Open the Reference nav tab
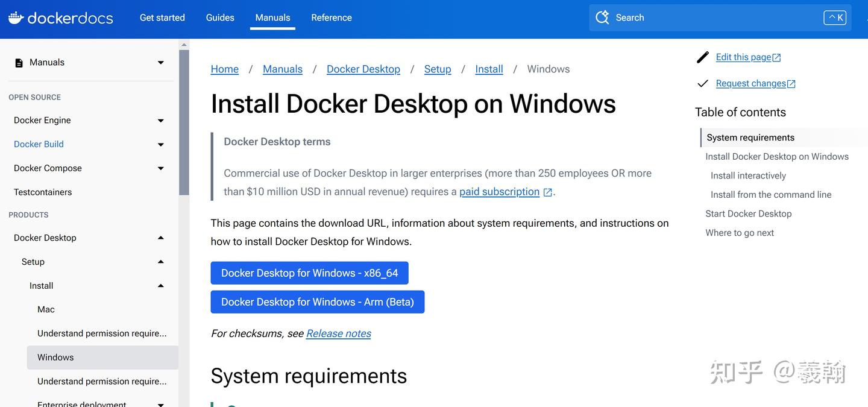 click(x=332, y=17)
